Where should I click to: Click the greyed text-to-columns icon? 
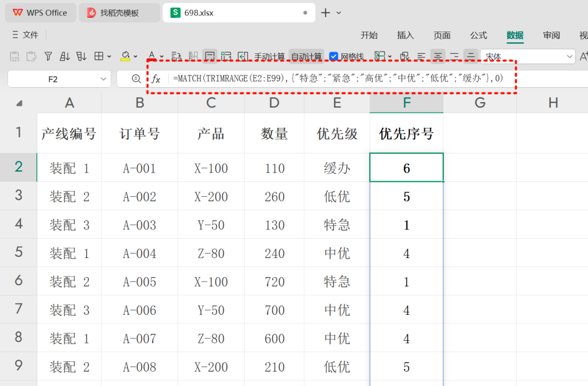tap(193, 57)
